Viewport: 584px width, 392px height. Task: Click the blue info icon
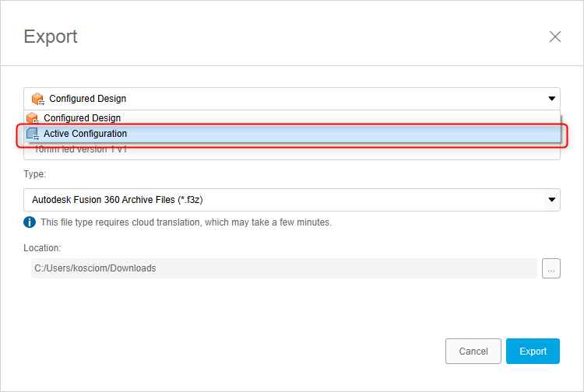(30, 222)
